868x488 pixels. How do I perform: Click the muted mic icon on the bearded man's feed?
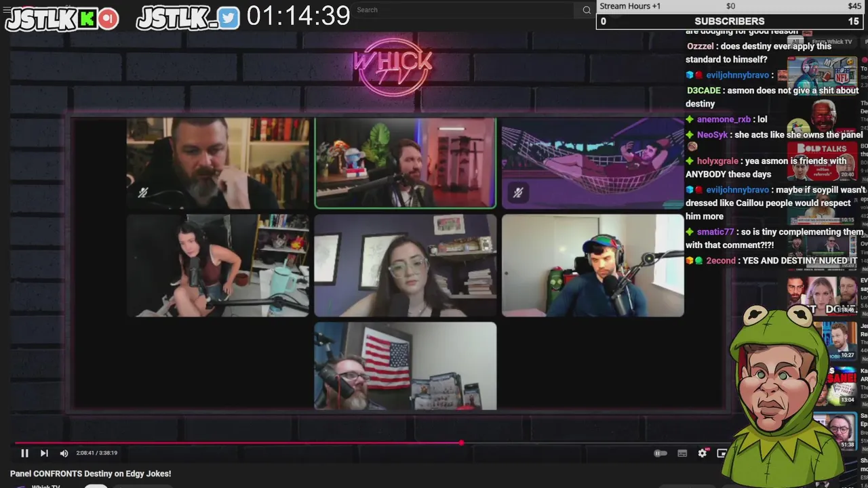point(142,193)
